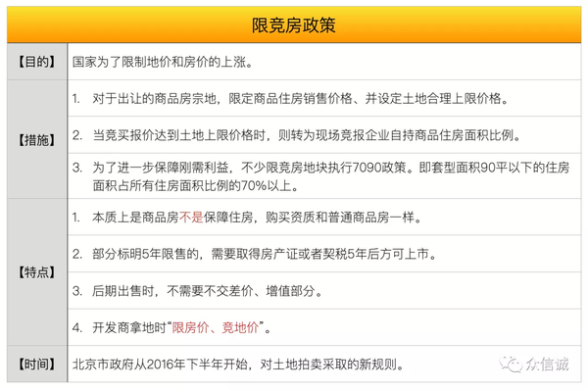Viewport: 588px width, 390px height.
Task: Select the '【特点】' row header
Action: click(37, 272)
